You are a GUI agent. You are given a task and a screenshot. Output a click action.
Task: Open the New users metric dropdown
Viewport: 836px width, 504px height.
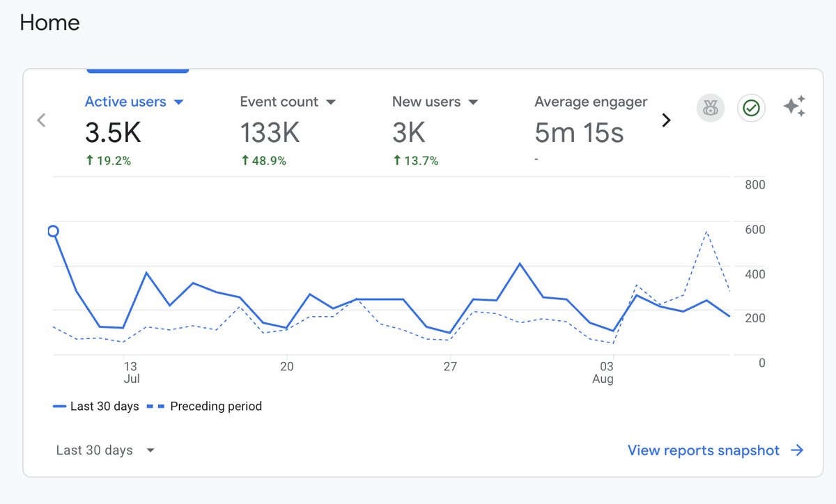(435, 102)
